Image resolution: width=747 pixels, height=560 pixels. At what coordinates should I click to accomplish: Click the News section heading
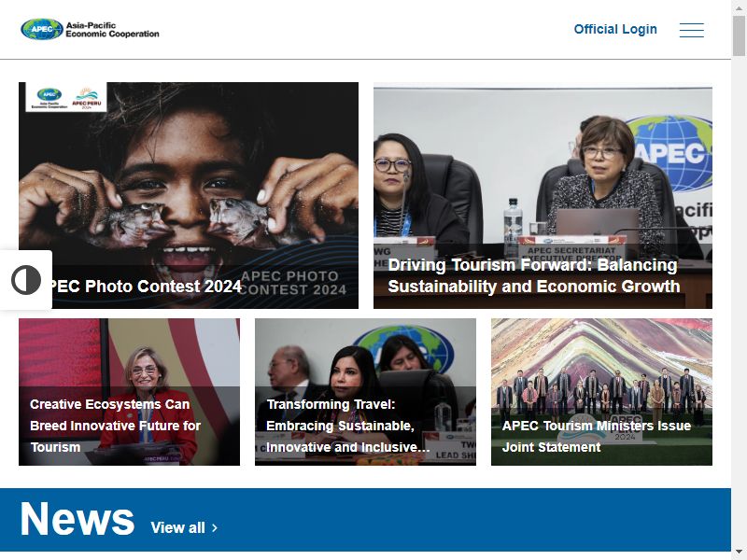(78, 519)
